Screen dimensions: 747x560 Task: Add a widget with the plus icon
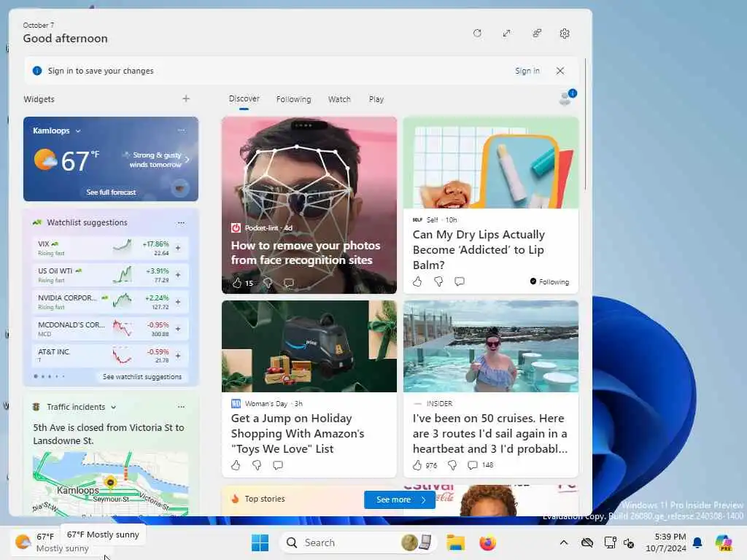tap(186, 98)
